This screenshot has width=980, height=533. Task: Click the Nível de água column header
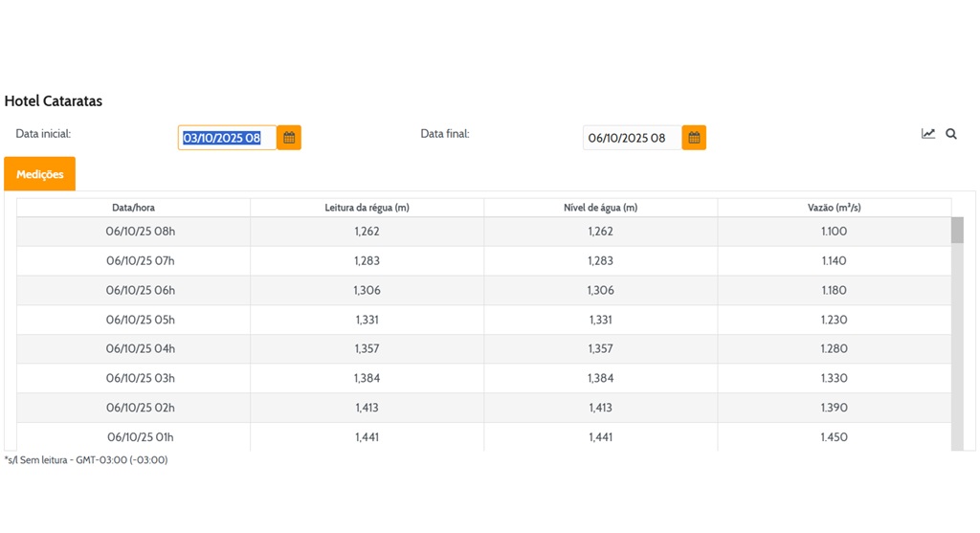pos(600,208)
